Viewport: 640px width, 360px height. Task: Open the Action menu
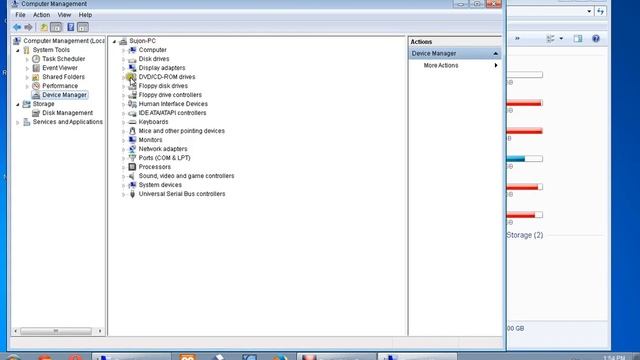pos(41,15)
